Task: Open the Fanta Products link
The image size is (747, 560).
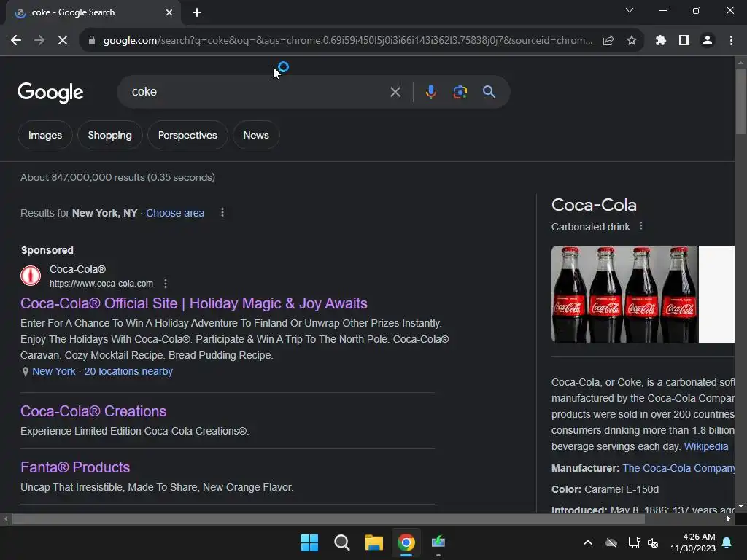Action: [x=75, y=467]
